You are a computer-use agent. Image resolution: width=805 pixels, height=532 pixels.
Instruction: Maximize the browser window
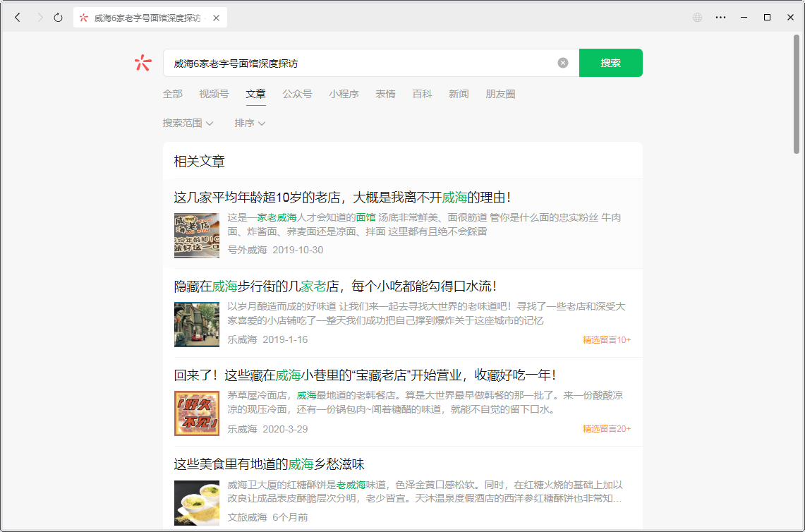tap(767, 18)
